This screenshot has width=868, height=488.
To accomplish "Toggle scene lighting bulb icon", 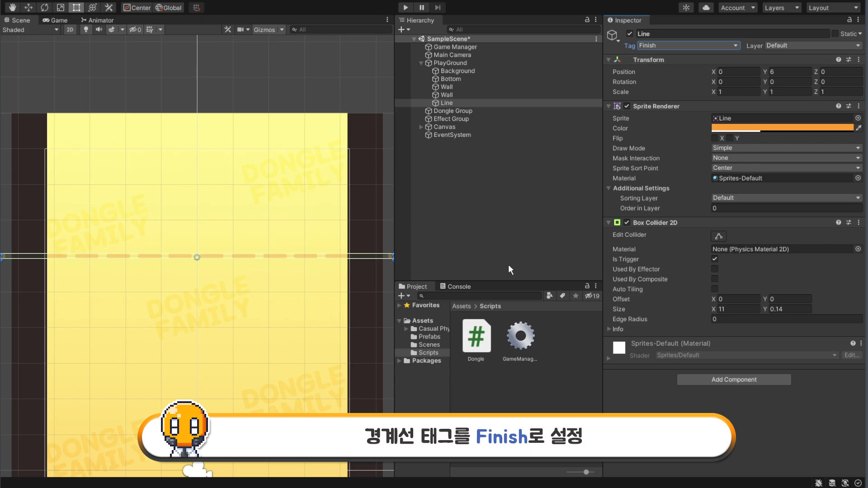I will 86,30.
